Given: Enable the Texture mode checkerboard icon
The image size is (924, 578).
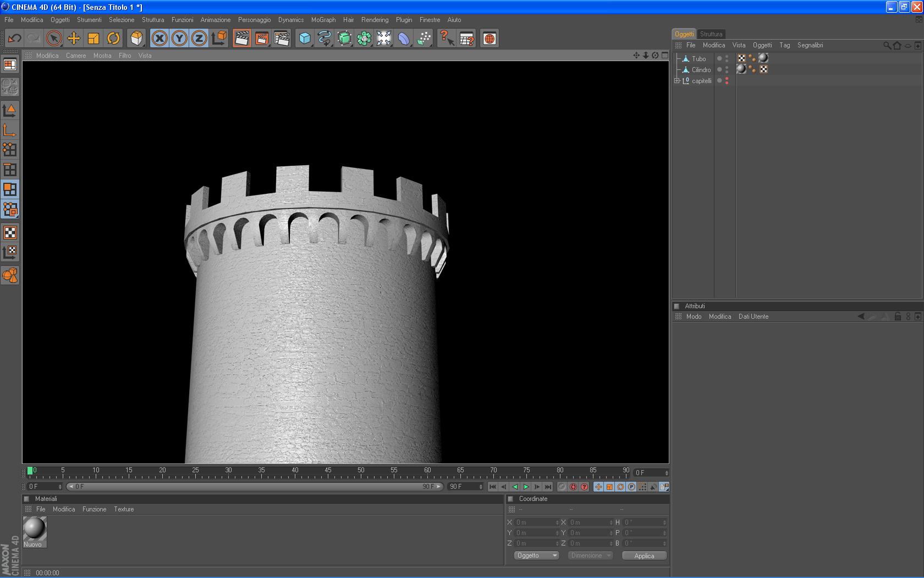Looking at the screenshot, I should pyautogui.click(x=10, y=232).
